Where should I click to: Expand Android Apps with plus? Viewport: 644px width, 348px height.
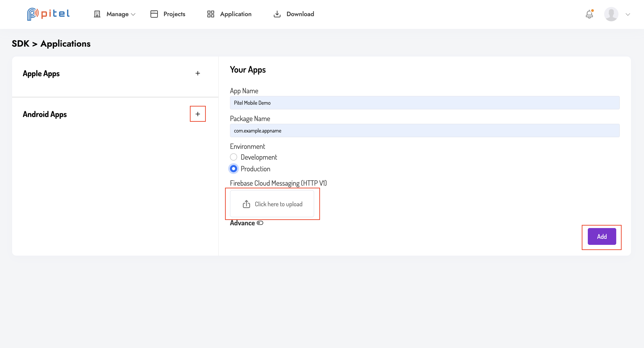click(x=198, y=114)
